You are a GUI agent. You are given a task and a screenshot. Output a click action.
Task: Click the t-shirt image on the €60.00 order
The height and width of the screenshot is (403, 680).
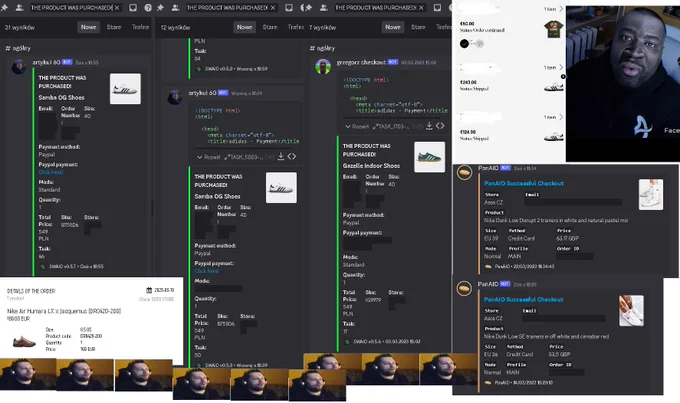[x=554, y=29]
